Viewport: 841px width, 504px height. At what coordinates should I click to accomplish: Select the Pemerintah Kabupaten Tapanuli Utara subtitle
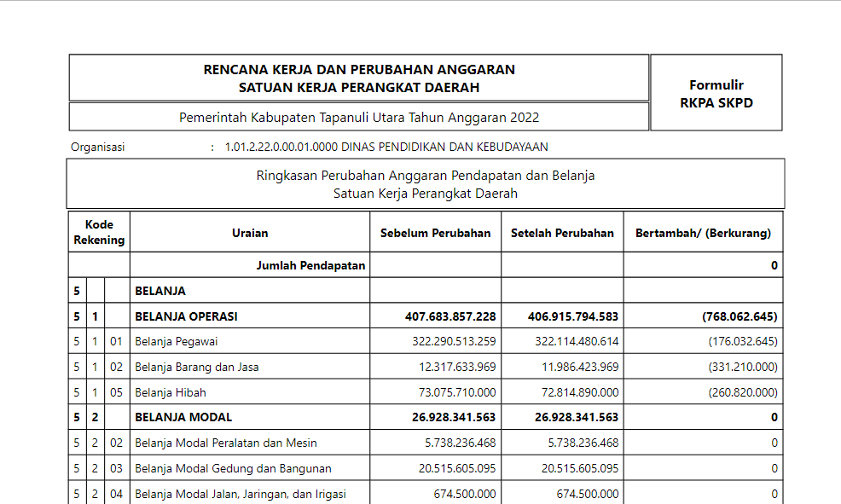click(359, 117)
